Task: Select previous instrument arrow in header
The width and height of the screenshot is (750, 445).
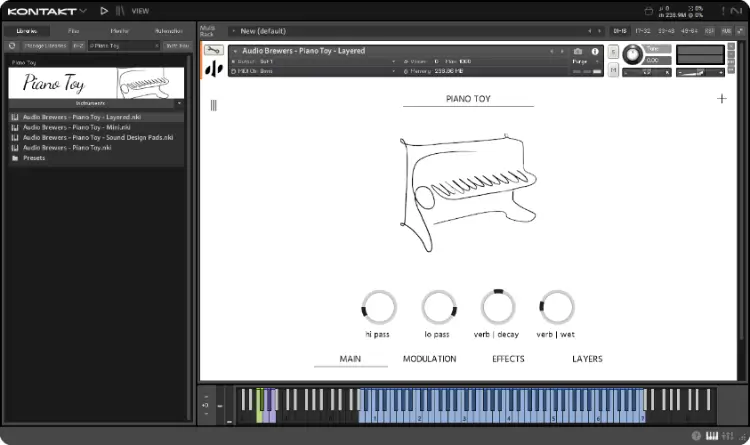Action: click(551, 51)
